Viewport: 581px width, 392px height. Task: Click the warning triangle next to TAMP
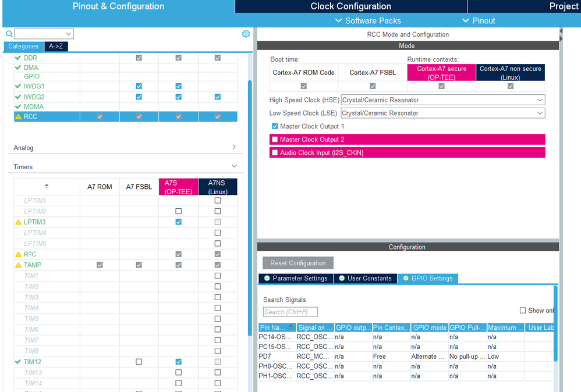(18, 265)
